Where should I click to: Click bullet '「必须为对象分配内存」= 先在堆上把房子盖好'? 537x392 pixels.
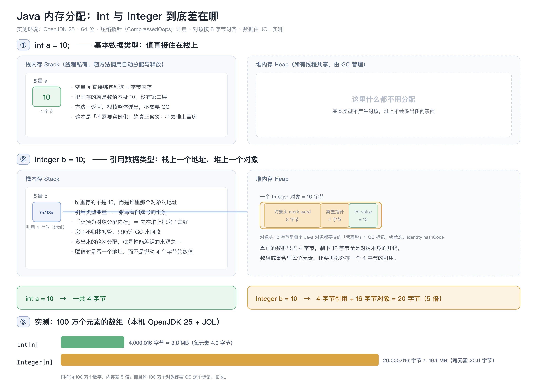point(129,222)
